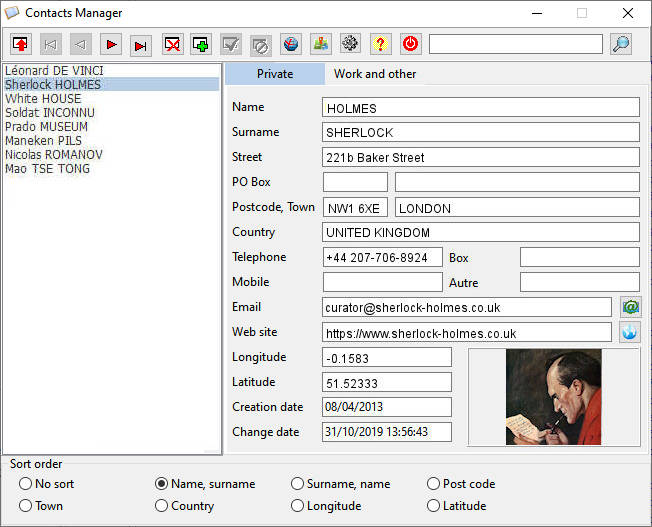Image resolution: width=652 pixels, height=527 pixels.
Task: Switch to the Private tab
Action: click(275, 74)
